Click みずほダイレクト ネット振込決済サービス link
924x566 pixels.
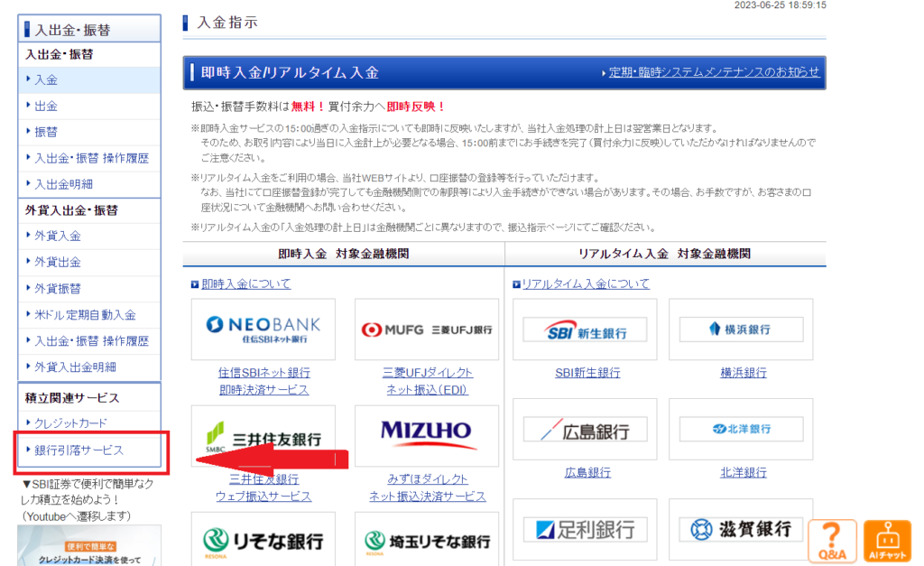tap(427, 487)
